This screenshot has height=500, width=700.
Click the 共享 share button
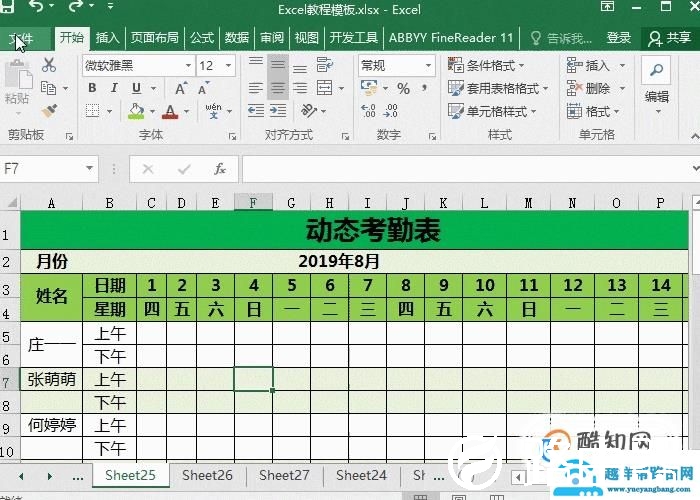(x=670, y=38)
